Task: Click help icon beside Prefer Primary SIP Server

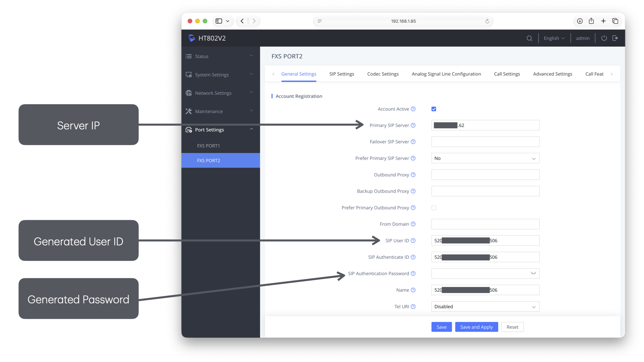Action: pos(413,158)
